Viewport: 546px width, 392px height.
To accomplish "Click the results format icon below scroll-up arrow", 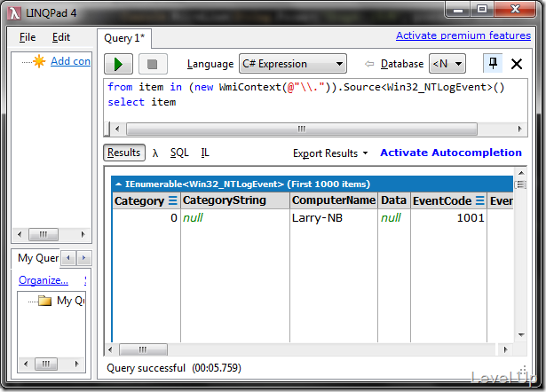I will pyautogui.click(x=521, y=184).
